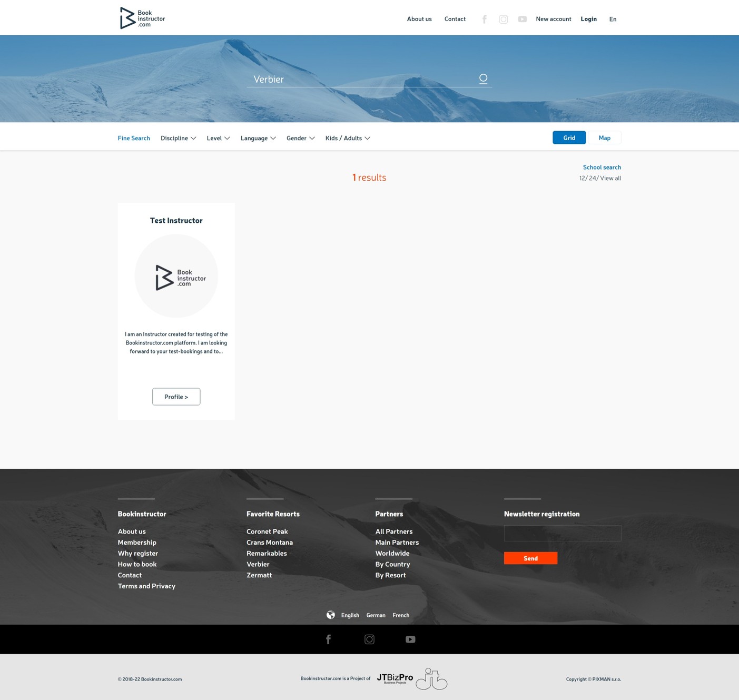Image resolution: width=739 pixels, height=700 pixels.
Task: Click the newsletter email input field
Action: tap(562, 533)
